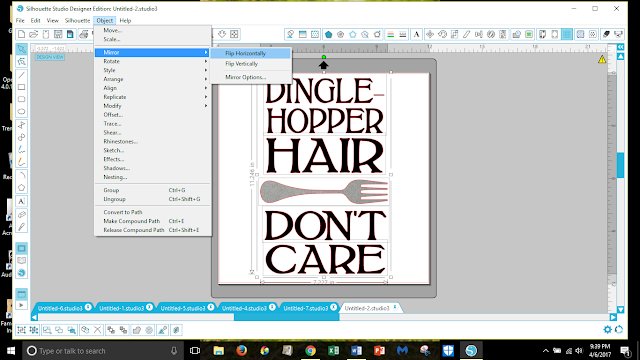Select the Edit Points tool
640x360 pixels.
coord(22,62)
